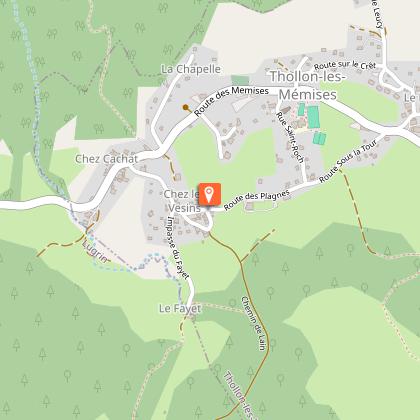Image resolution: width=420 pixels, height=420 pixels.
Task: Click the two small teal buildings below
Action: point(319,138)
